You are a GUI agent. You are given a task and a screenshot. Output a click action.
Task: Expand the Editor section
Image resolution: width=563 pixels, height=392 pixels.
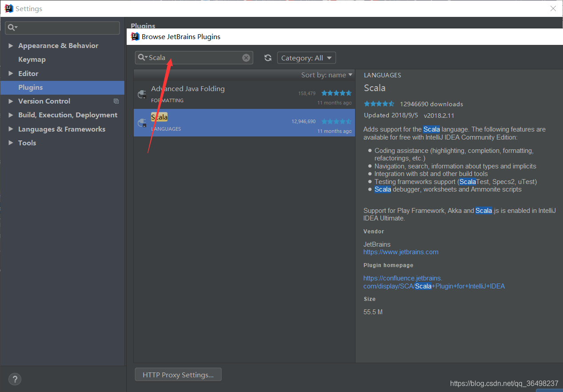pos(11,74)
